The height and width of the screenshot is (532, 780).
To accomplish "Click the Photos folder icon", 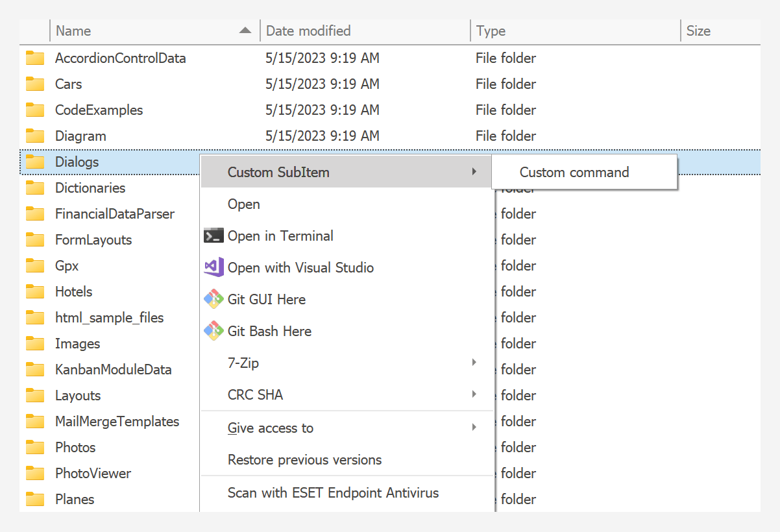I will [x=34, y=447].
